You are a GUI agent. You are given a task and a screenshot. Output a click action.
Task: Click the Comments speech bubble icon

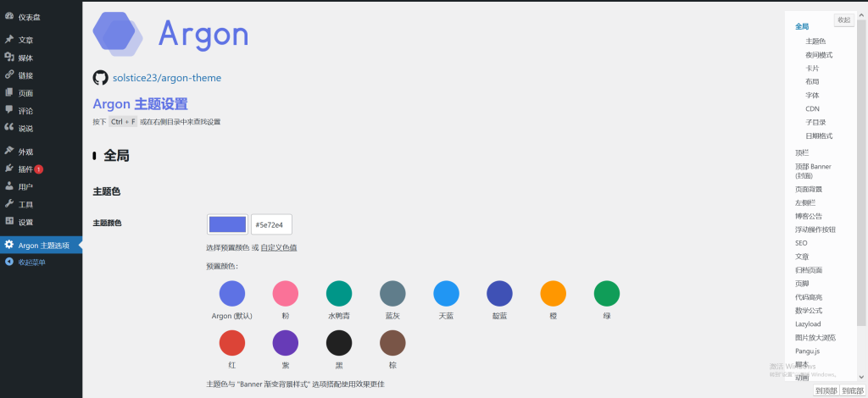(8, 111)
